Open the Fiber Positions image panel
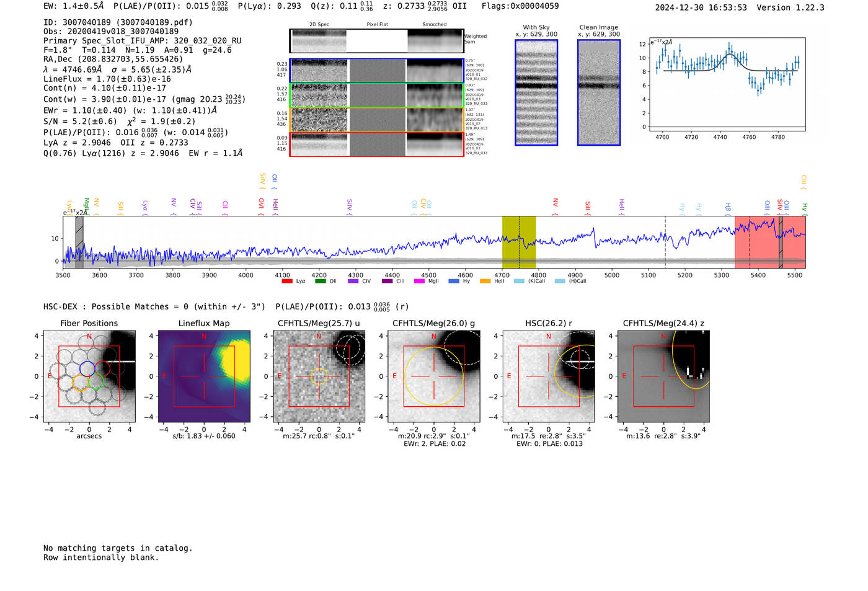This screenshot has height=591, width=868. coord(89,376)
